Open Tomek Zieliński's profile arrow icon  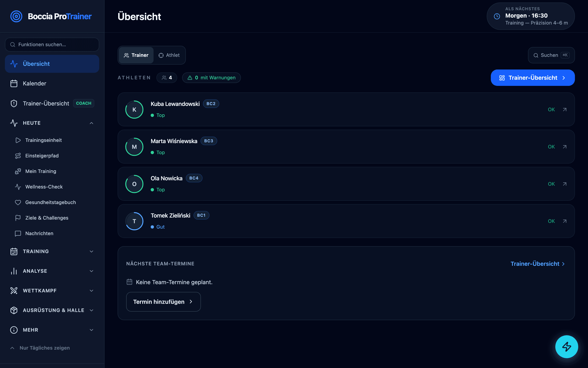[x=565, y=221]
